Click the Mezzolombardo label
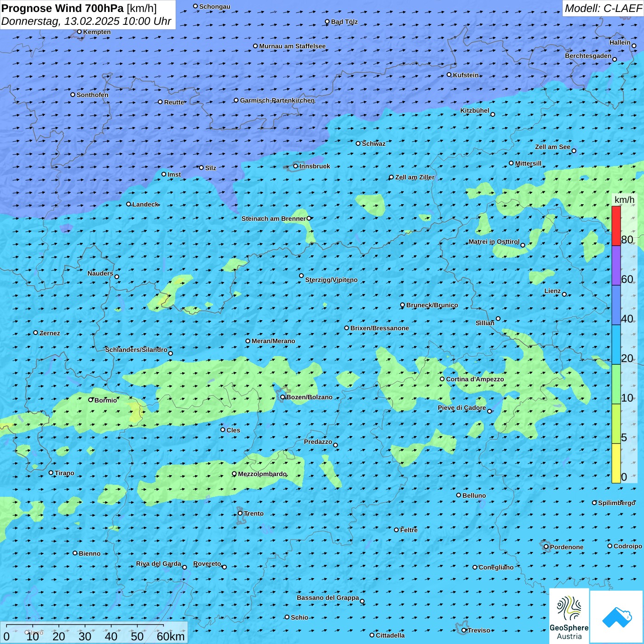 [x=262, y=474]
